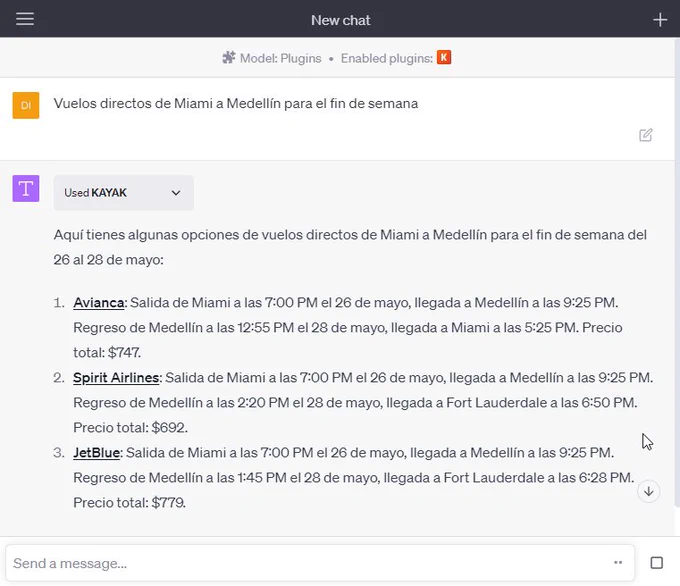Open the Avianca flight link

(98, 302)
